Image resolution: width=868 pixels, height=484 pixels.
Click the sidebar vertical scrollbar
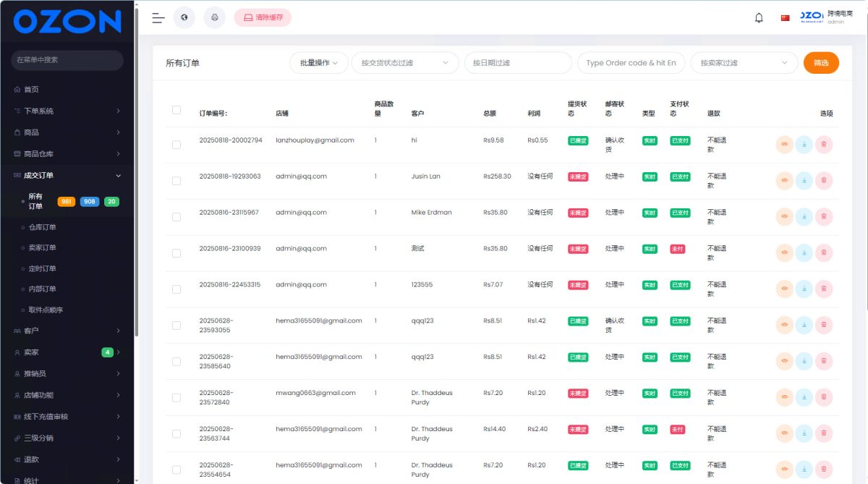pyautogui.click(x=135, y=174)
